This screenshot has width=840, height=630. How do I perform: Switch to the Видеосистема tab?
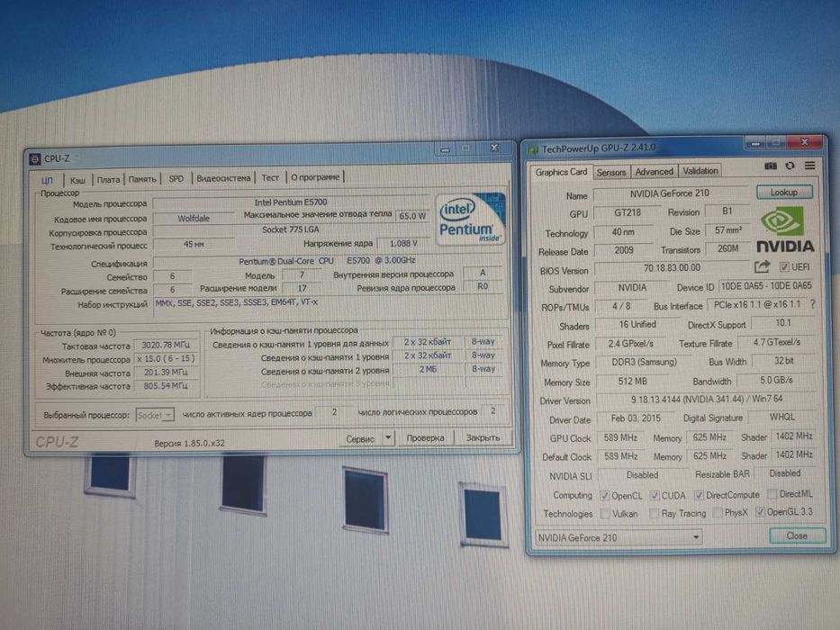(223, 178)
